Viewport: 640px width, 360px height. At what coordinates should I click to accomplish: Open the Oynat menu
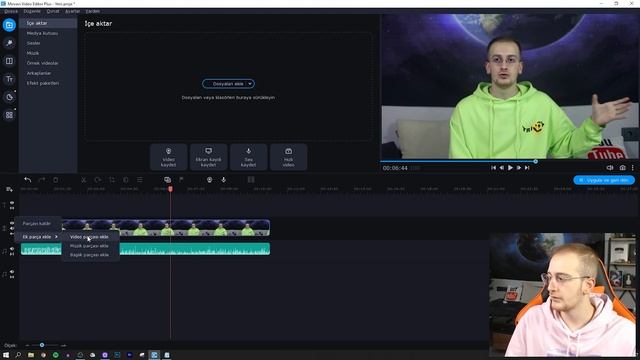53,11
